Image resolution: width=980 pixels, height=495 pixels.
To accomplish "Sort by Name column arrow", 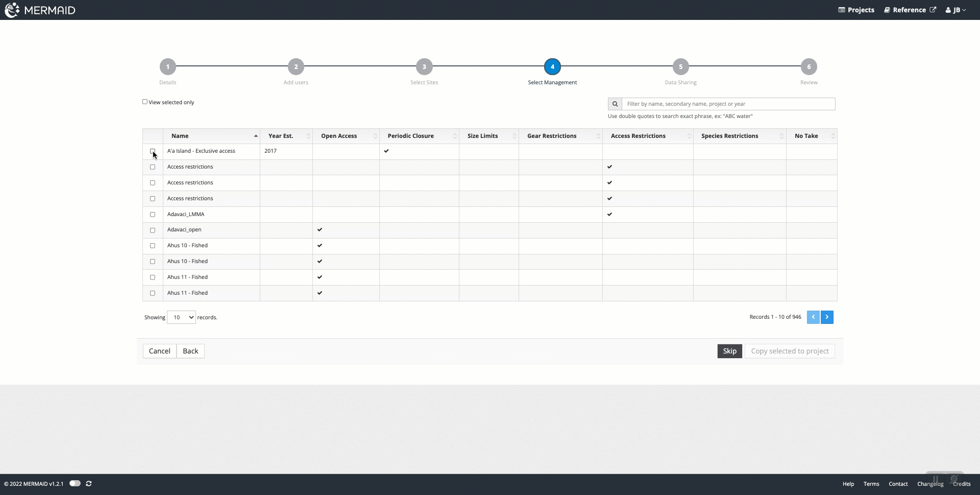I will click(256, 136).
